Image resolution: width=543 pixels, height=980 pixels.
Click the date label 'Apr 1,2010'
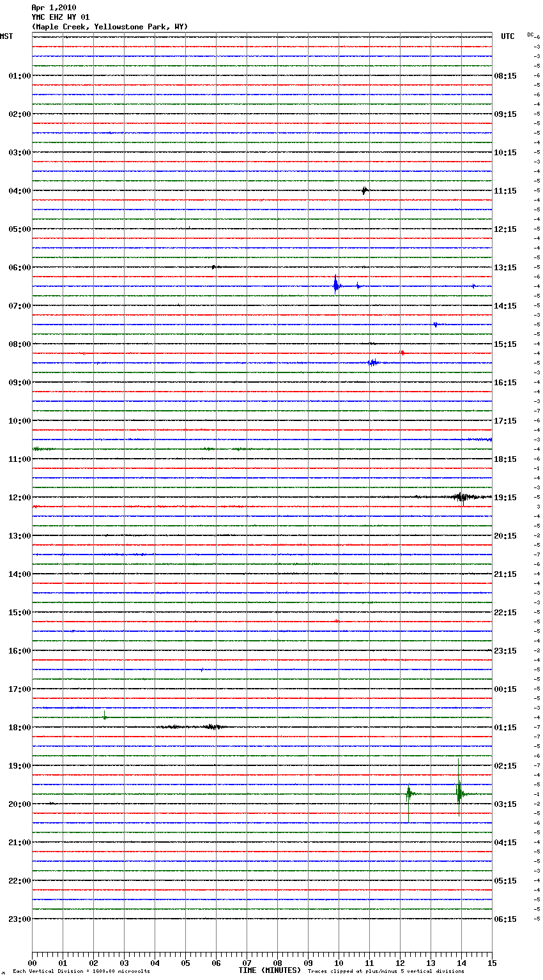54,8
